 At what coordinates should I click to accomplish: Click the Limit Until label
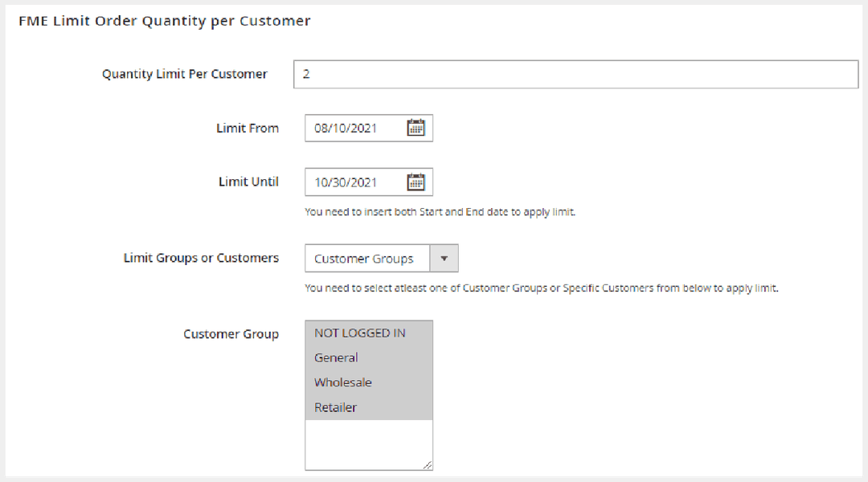click(x=248, y=182)
